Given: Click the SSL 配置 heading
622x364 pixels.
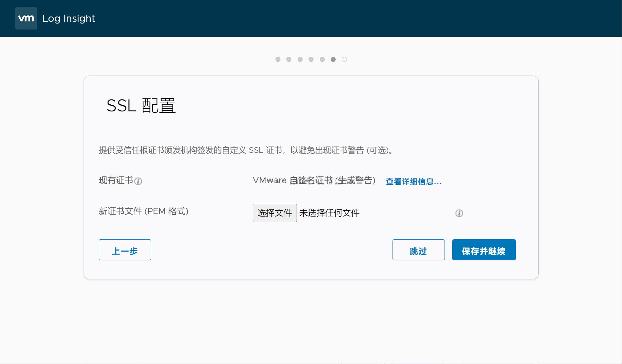Looking at the screenshot, I should [x=141, y=106].
